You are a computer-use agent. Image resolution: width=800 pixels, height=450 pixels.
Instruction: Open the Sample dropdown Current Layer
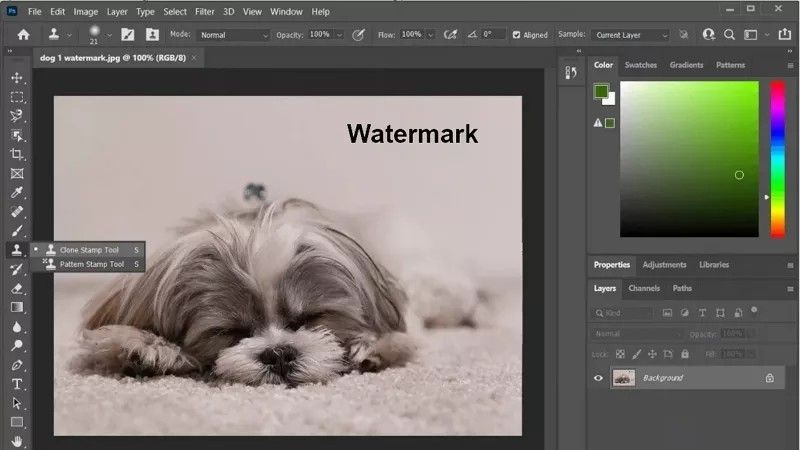[630, 35]
